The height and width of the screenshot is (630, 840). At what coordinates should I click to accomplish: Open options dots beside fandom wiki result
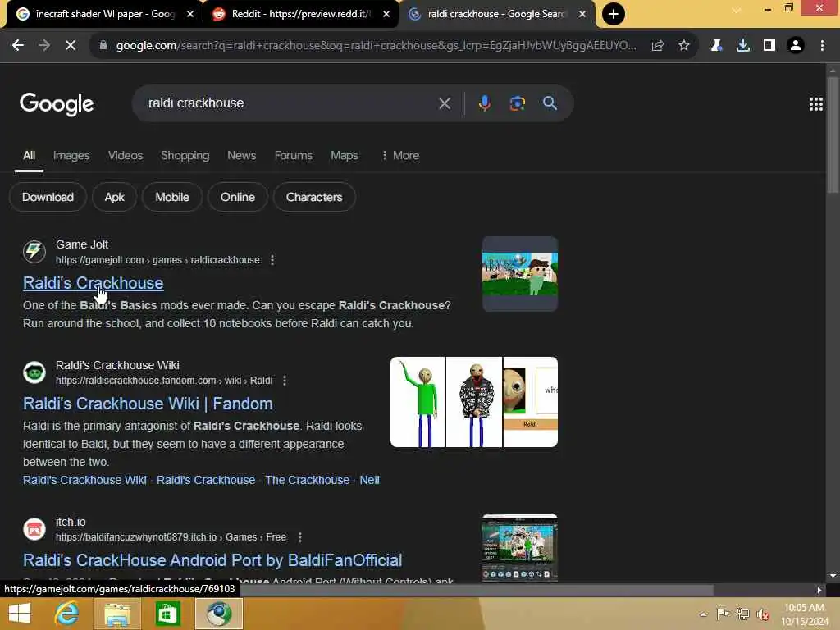coord(285,381)
